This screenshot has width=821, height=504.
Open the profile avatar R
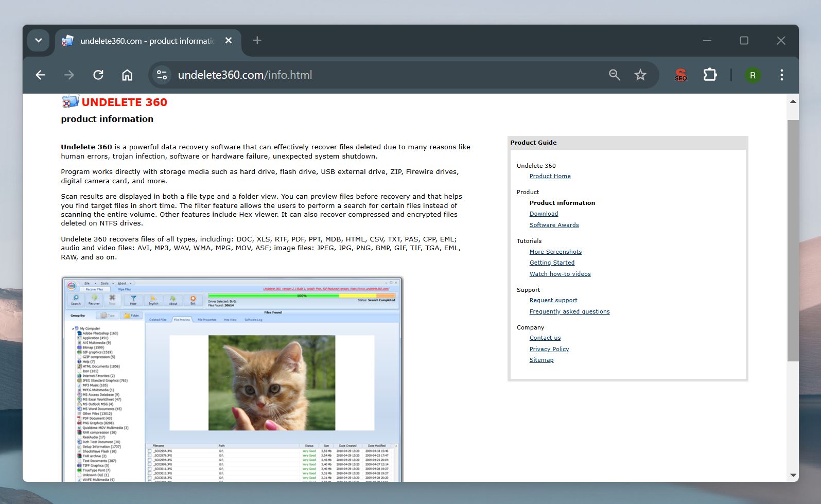pyautogui.click(x=753, y=75)
